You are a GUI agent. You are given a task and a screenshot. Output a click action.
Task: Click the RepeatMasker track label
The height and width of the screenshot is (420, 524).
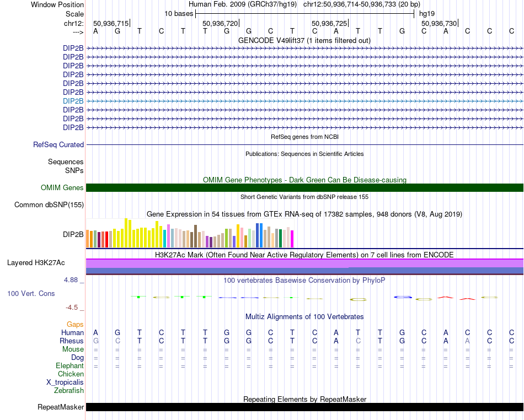(x=61, y=407)
